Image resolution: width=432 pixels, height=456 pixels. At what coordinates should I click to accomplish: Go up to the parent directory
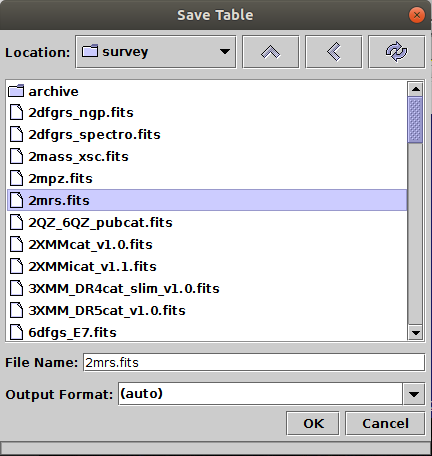click(270, 52)
